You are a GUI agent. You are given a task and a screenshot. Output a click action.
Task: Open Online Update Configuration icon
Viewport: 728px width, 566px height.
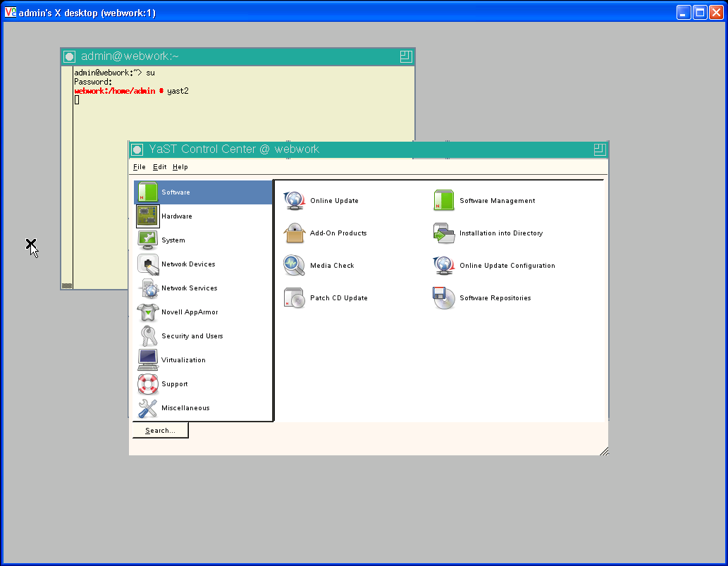pos(444,266)
